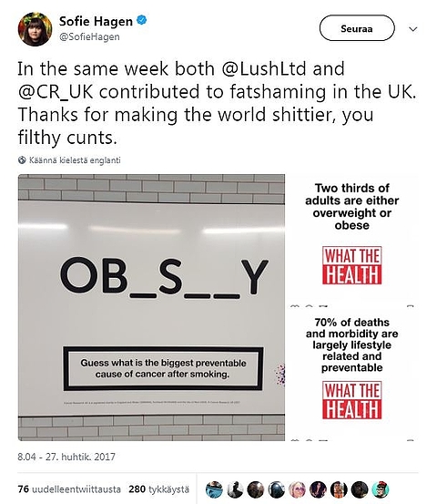This screenshot has width=437, height=504.
Task: View the 280 tykkäystä list
Action: pos(159,489)
